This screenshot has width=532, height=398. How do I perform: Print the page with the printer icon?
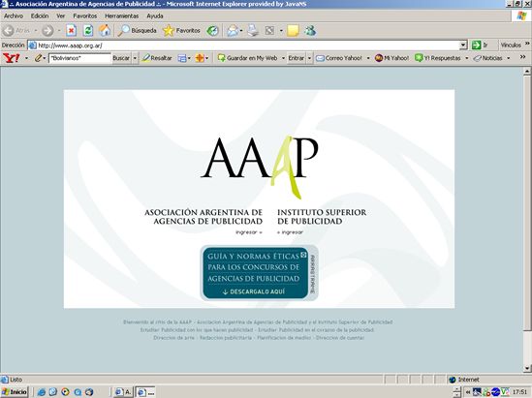point(253,31)
